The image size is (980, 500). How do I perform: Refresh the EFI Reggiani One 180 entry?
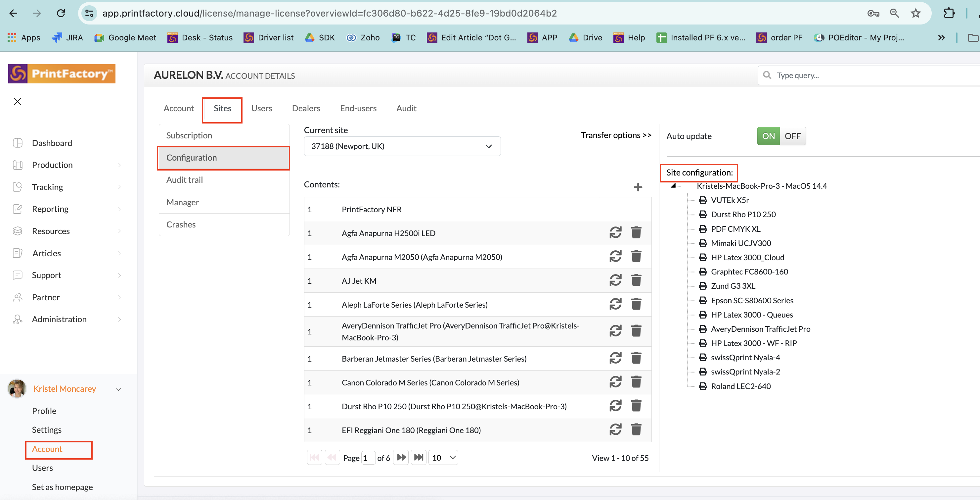pyautogui.click(x=615, y=429)
